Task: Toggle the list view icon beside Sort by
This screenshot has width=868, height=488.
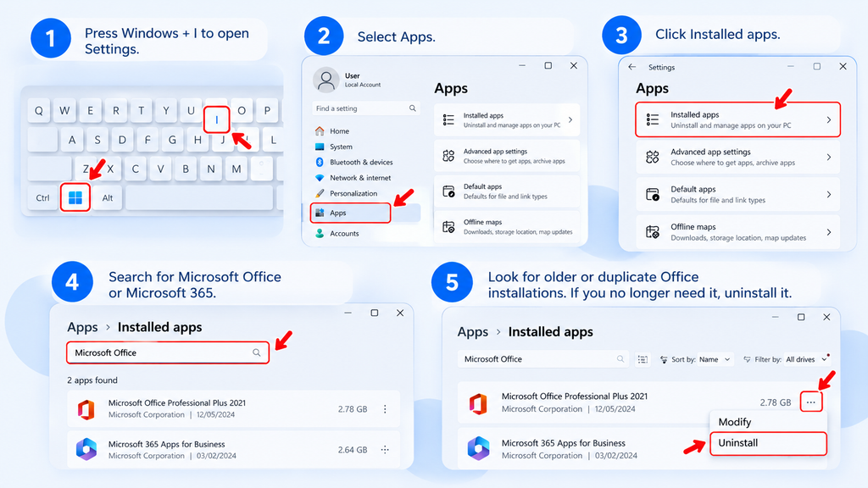Action: (x=643, y=359)
